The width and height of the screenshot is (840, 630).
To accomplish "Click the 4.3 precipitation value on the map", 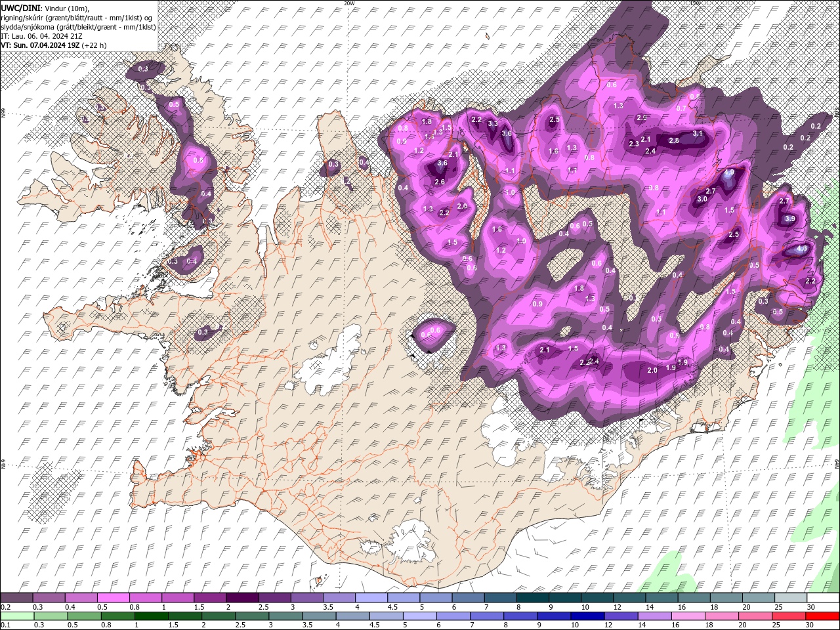I will pos(801,249).
